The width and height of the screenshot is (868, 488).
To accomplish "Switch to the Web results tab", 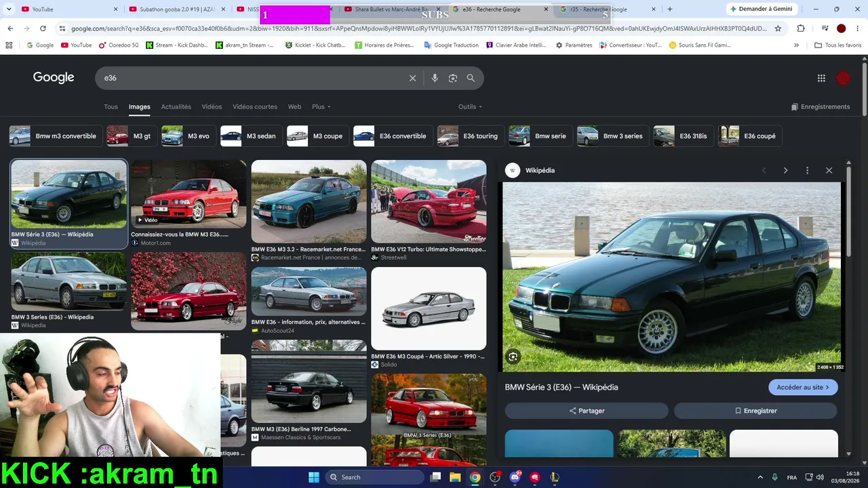I will [294, 106].
